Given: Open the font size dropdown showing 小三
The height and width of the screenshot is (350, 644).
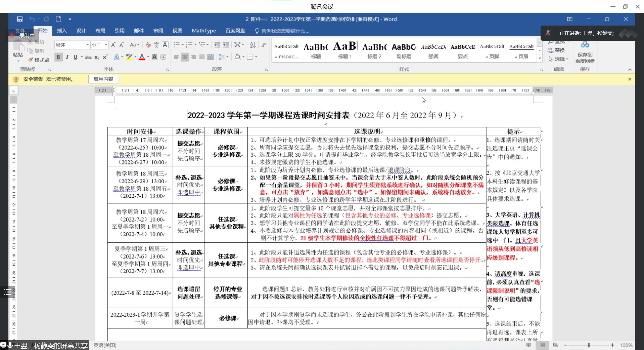Looking at the screenshot, I should 106,45.
